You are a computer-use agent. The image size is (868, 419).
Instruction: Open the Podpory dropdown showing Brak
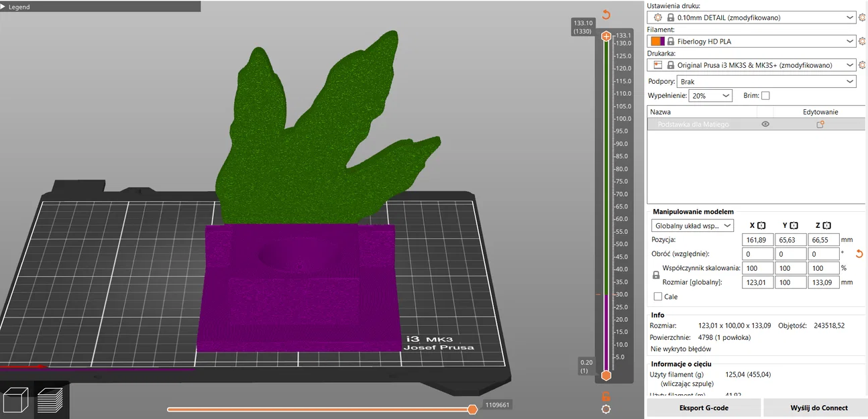coord(767,82)
